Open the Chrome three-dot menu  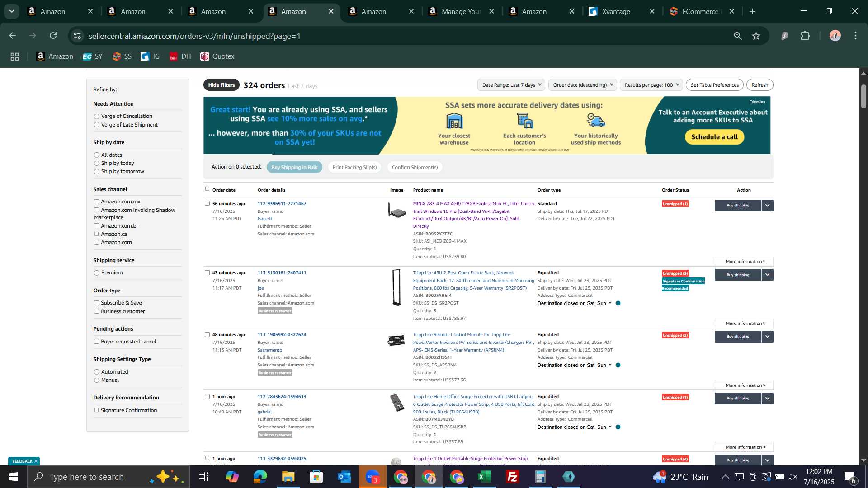(856, 36)
